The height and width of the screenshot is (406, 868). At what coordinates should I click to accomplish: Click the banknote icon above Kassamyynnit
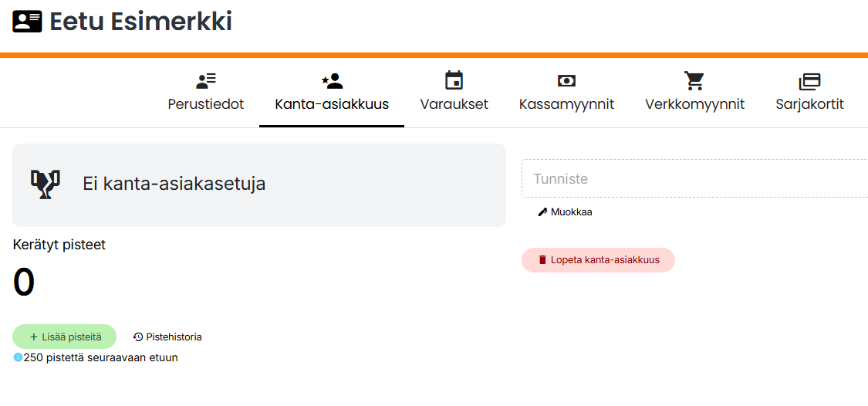[566, 80]
